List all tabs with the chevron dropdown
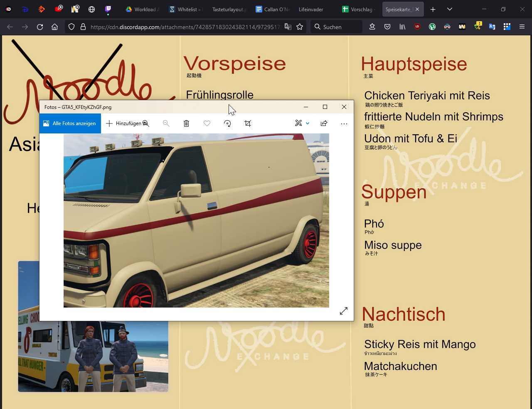Viewport: 532px width, 409px height. tap(450, 9)
